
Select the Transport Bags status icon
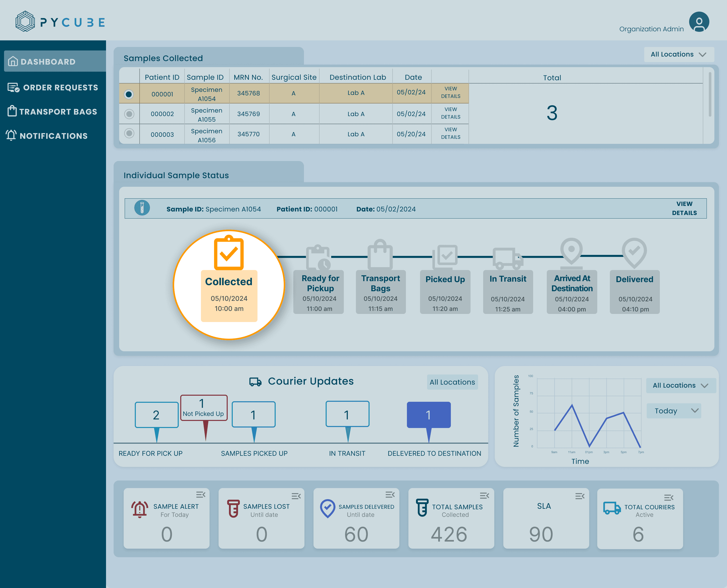[x=380, y=255]
